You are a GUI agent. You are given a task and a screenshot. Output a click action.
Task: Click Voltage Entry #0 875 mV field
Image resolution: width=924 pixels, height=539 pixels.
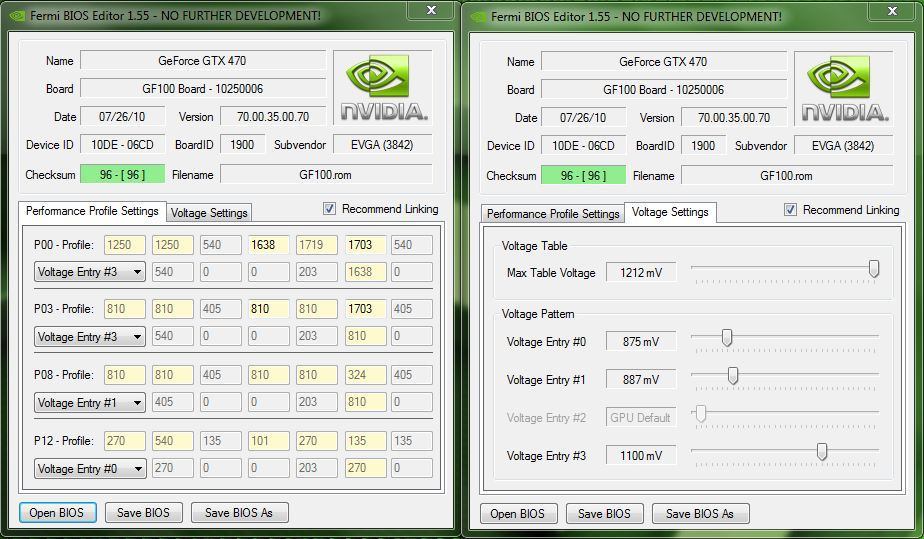point(641,341)
